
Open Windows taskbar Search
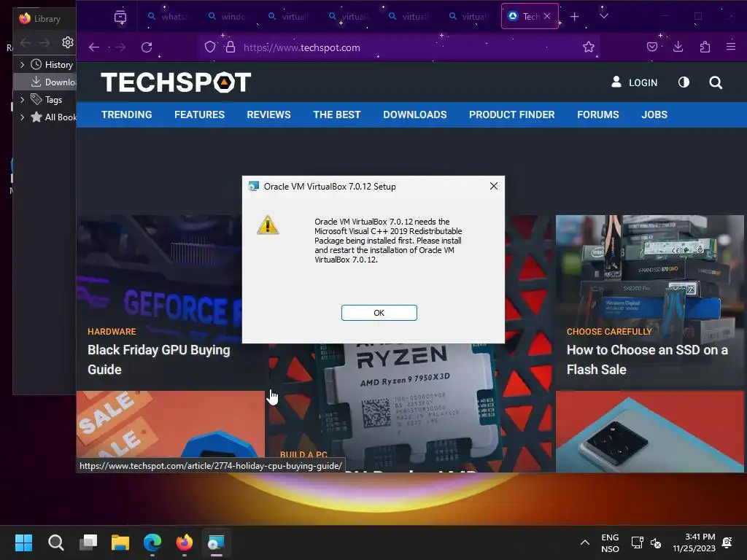coord(55,542)
